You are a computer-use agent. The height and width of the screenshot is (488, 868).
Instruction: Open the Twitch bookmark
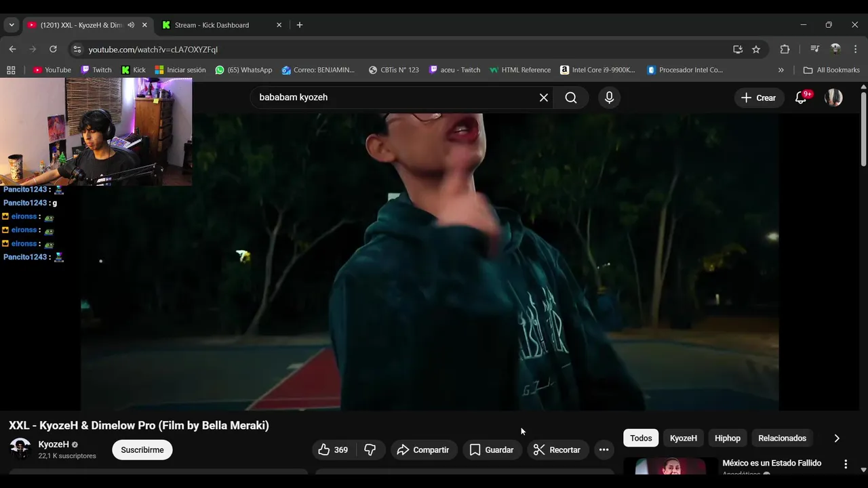click(x=96, y=70)
